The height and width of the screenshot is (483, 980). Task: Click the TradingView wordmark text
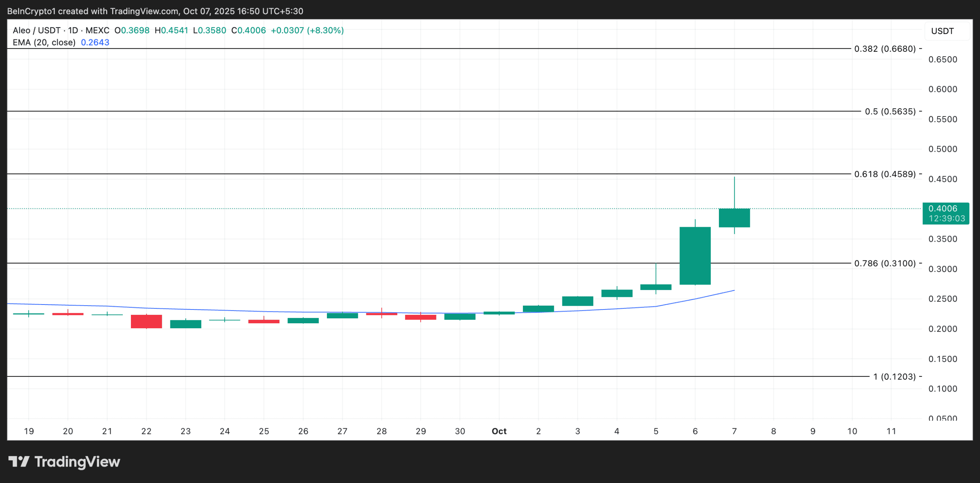click(x=77, y=462)
